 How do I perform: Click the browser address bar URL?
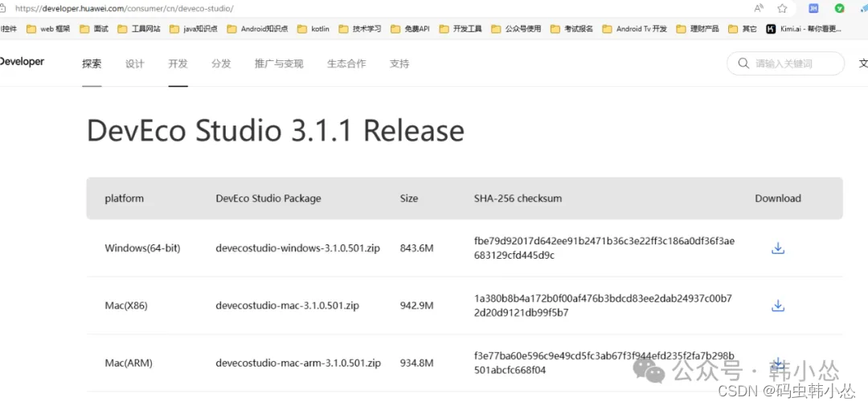[124, 8]
